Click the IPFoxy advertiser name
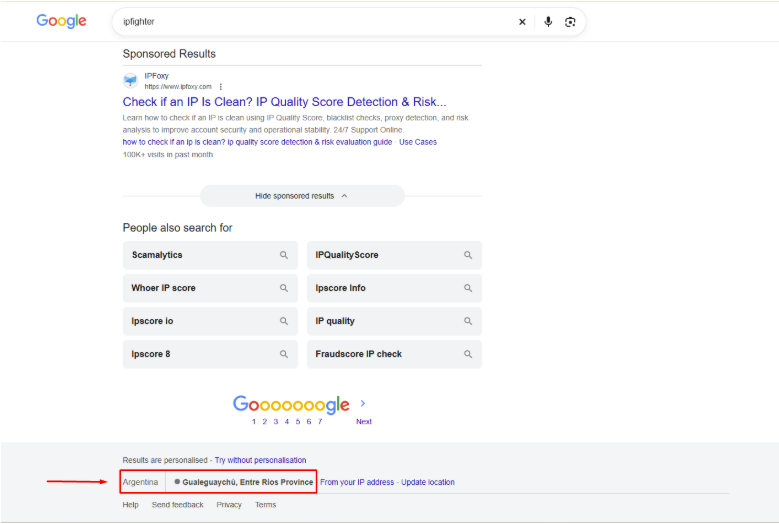779x524 pixels. point(156,76)
